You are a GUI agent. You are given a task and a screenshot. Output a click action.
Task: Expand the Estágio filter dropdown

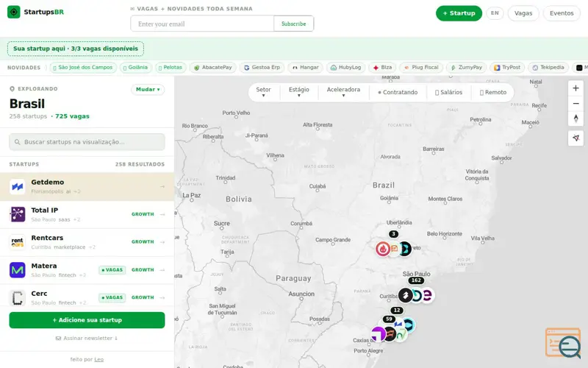click(299, 93)
